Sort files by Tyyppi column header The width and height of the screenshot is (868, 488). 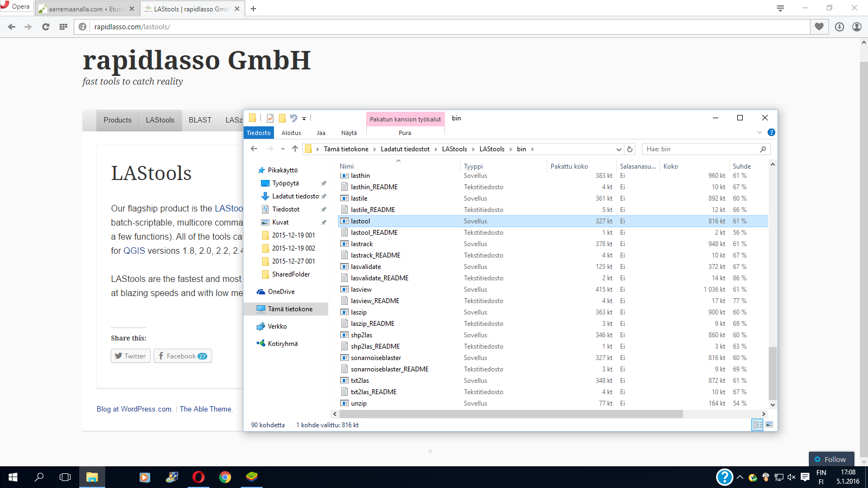pos(473,166)
